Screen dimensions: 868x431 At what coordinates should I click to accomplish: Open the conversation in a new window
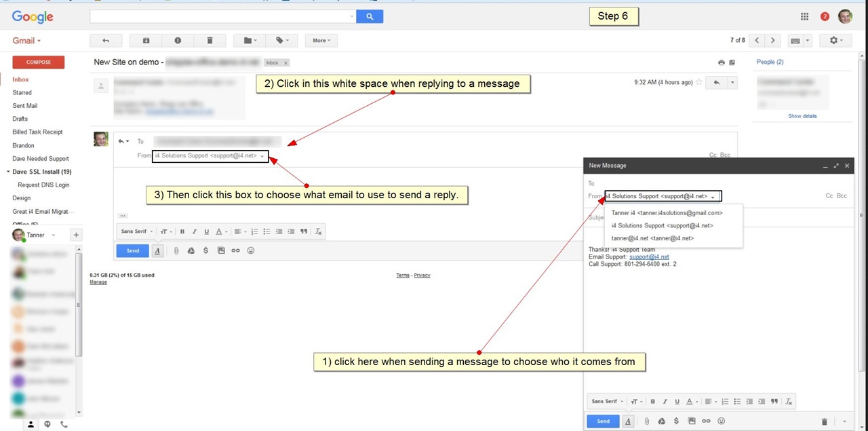(x=732, y=62)
